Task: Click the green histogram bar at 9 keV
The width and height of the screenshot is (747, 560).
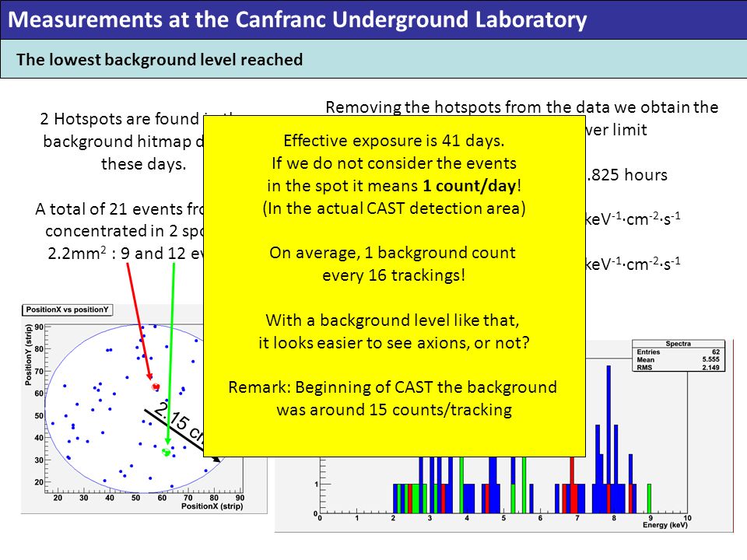Action: point(649,498)
